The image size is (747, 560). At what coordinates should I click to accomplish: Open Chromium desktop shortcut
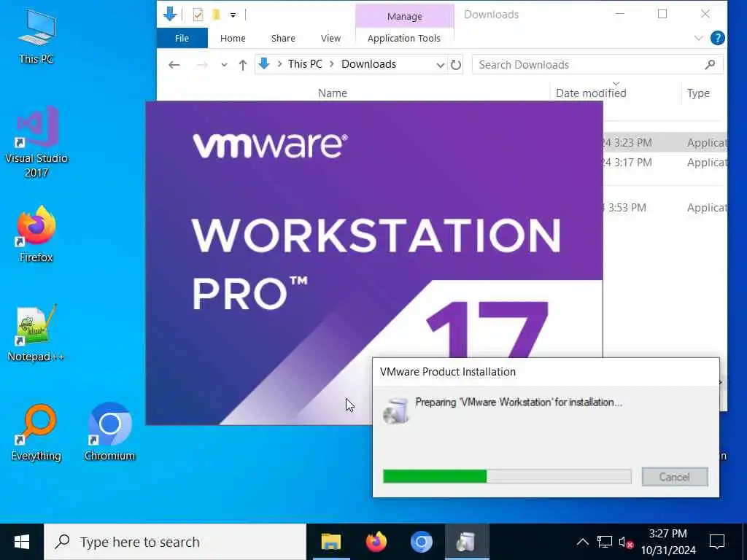pos(109,432)
